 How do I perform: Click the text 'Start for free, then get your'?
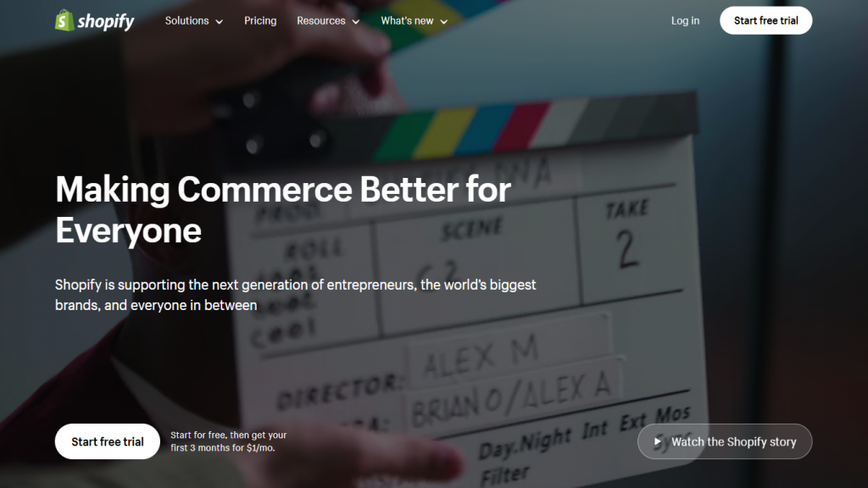pos(229,435)
